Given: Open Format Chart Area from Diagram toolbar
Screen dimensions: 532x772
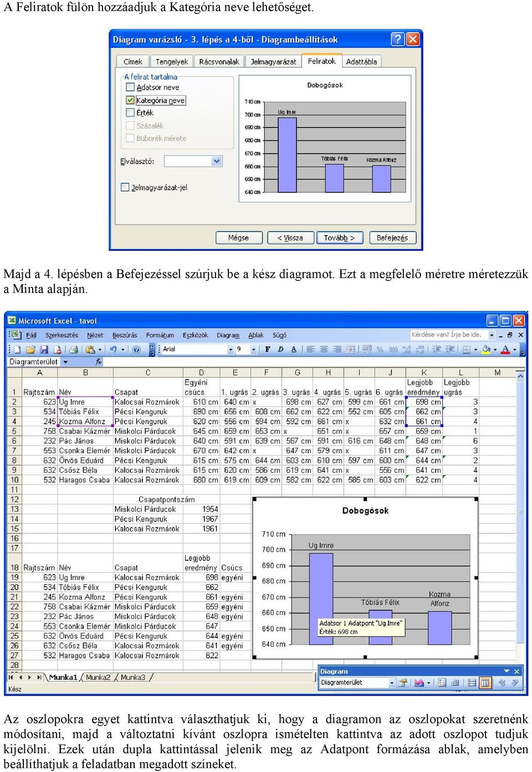Looking at the screenshot, I should (403, 683).
